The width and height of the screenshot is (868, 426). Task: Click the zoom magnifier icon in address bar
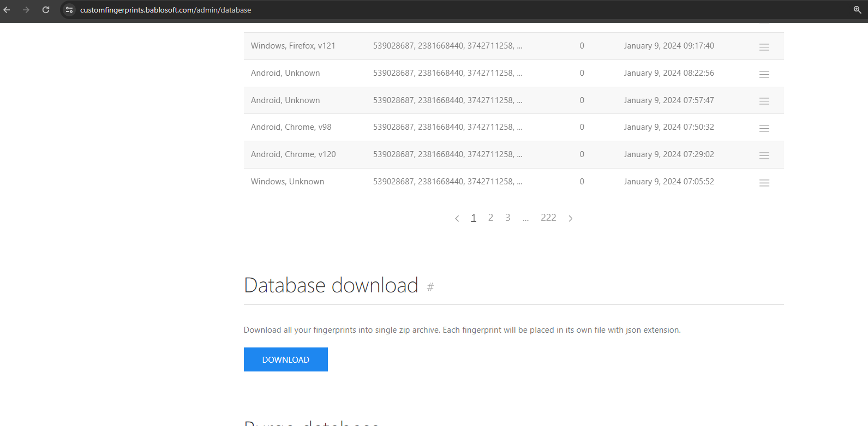tap(857, 10)
